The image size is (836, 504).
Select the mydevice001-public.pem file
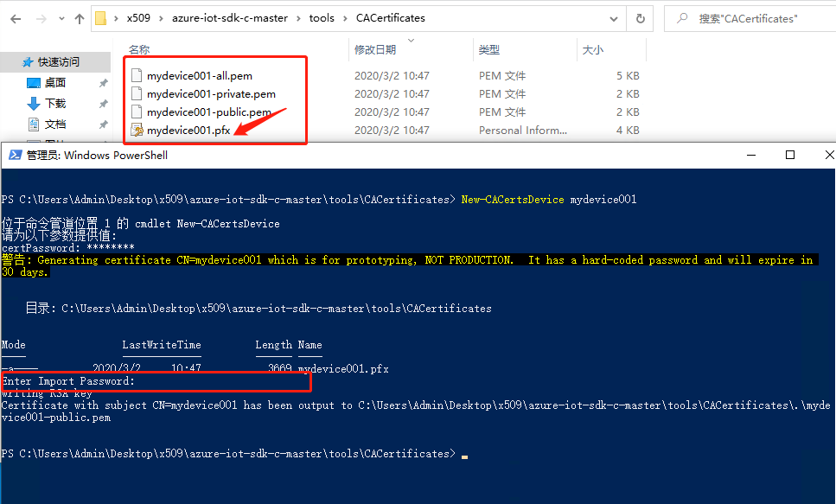coord(208,112)
